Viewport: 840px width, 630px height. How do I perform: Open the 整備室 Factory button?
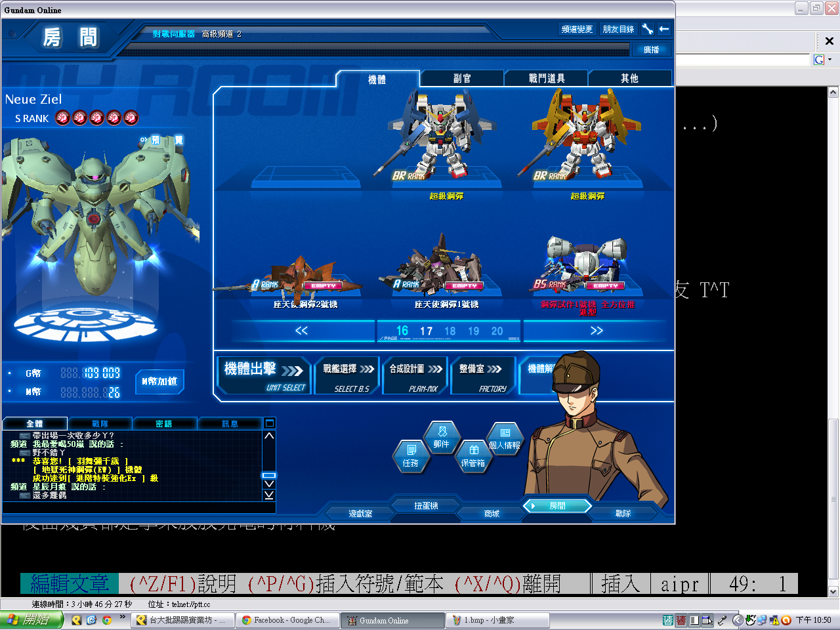tap(482, 375)
